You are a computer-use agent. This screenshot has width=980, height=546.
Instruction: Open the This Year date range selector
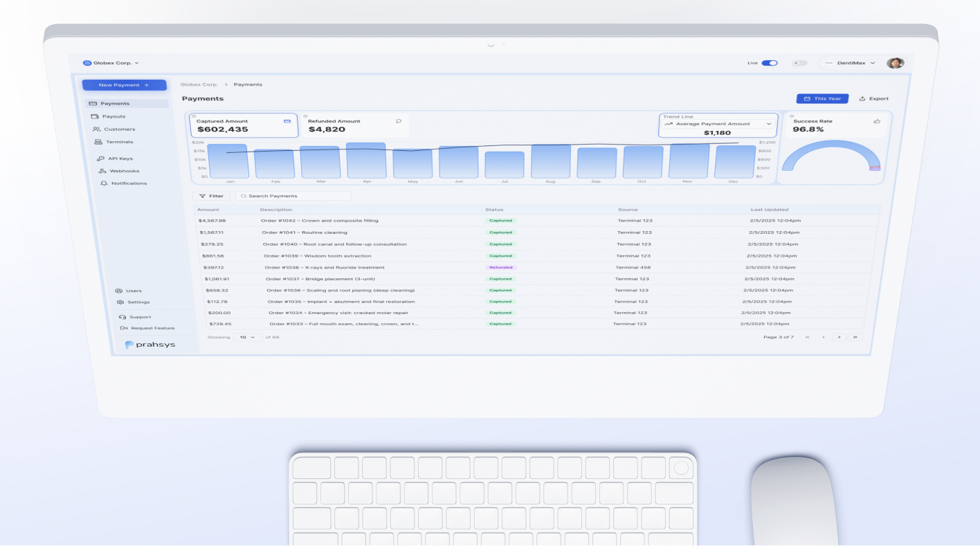tap(822, 98)
